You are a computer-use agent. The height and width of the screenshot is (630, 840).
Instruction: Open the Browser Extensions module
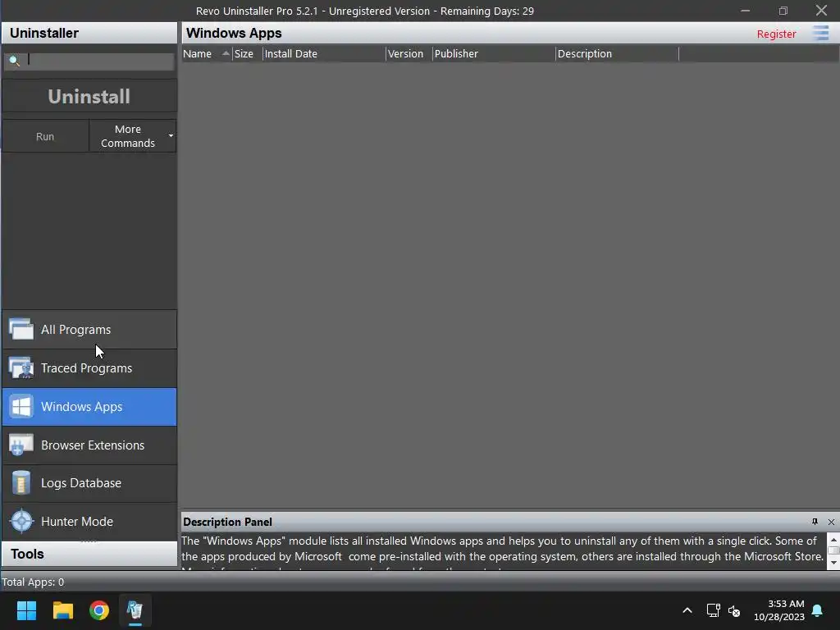coord(89,445)
